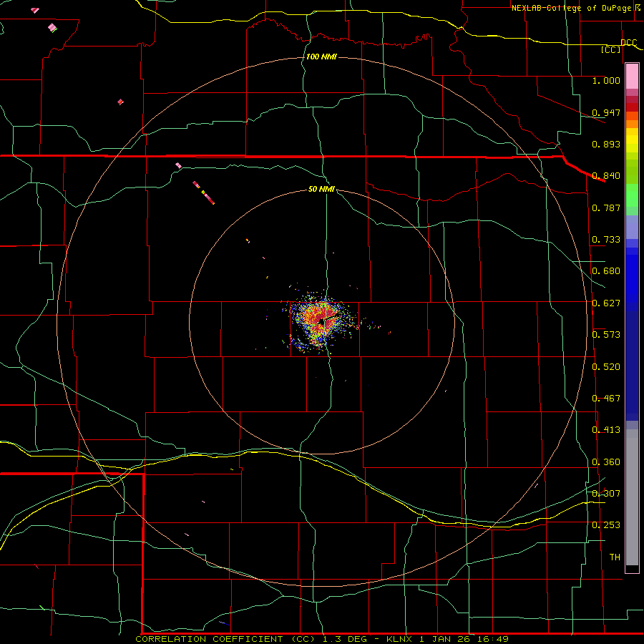This screenshot has width=644, height=644.
Task: Click the 0.787 scale value
Action: (x=606, y=208)
